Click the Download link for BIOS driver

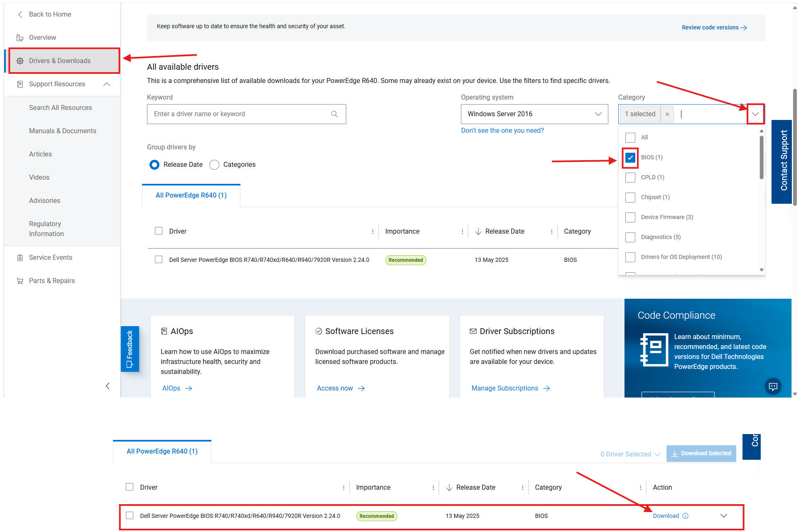666,516
